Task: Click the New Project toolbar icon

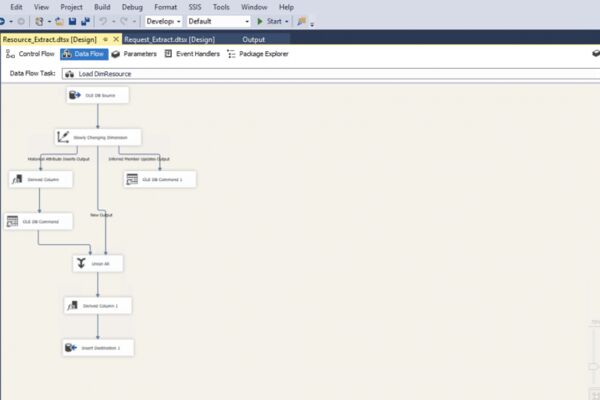Action: coord(39,21)
